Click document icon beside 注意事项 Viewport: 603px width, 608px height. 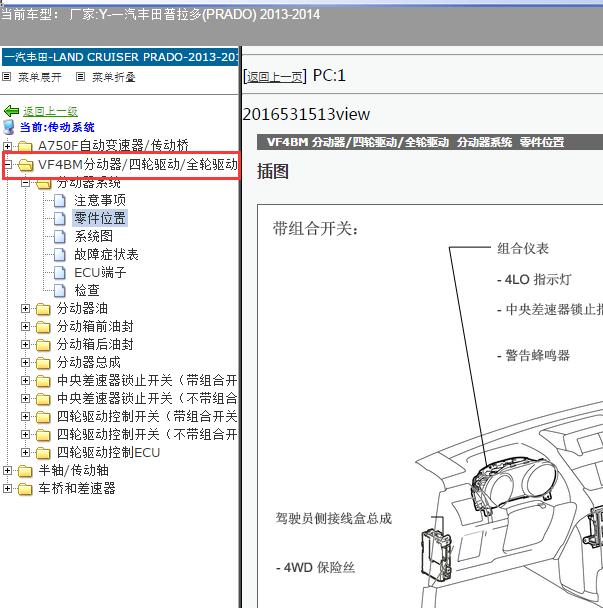pyautogui.click(x=59, y=200)
